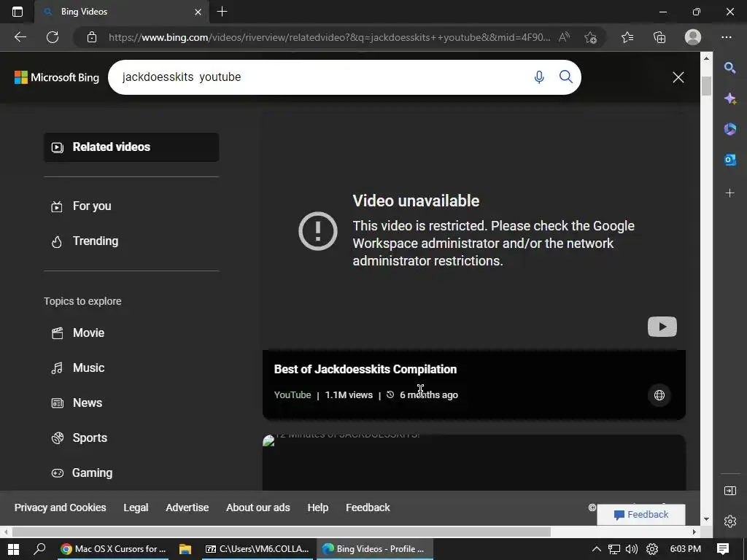The height and width of the screenshot is (560, 747).
Task: Open About our ads link
Action: [x=258, y=507]
